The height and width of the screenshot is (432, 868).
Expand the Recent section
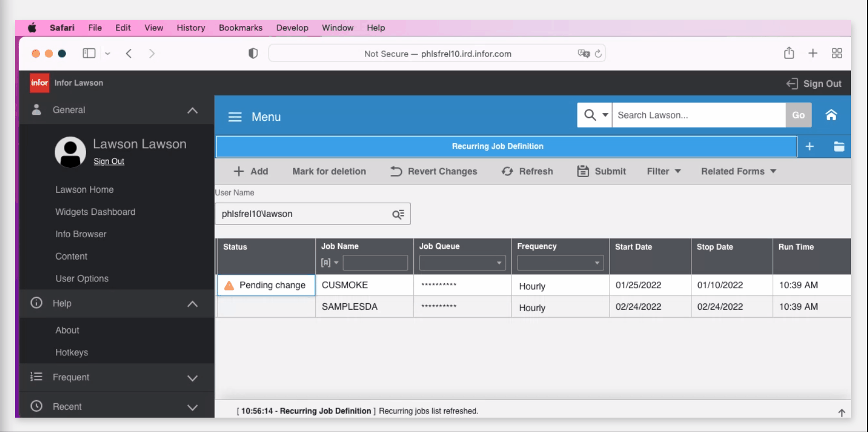(x=193, y=407)
